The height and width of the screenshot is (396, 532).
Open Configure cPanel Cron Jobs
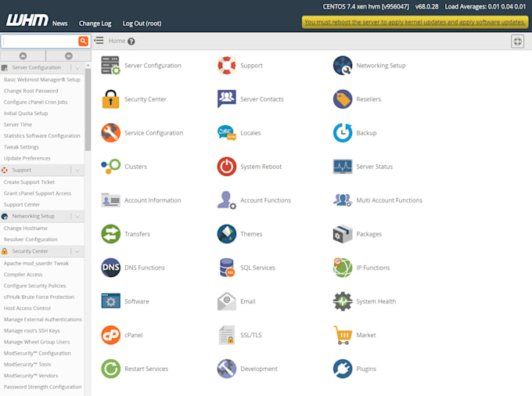coord(36,103)
